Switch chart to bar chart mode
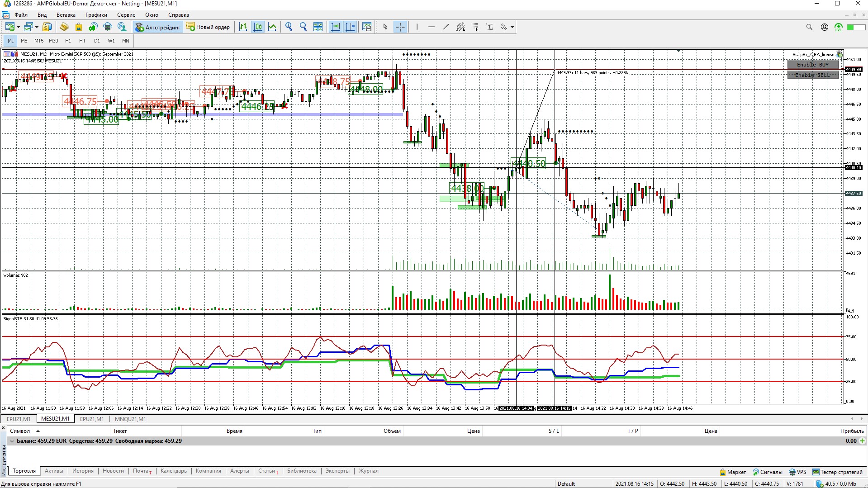868x488 pixels. (243, 27)
